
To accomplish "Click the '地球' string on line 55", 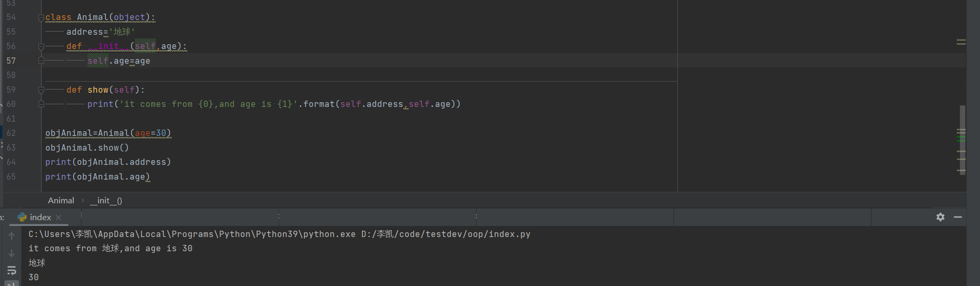I will (122, 32).
